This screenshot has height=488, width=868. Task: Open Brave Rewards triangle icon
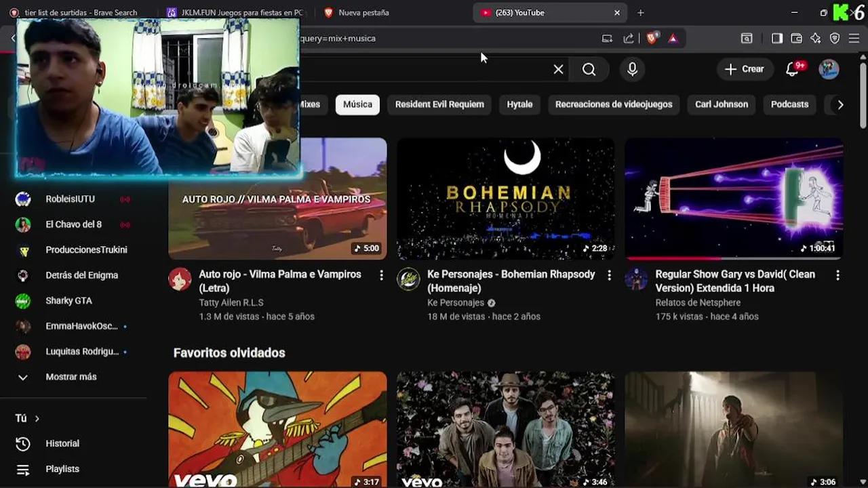(x=673, y=39)
